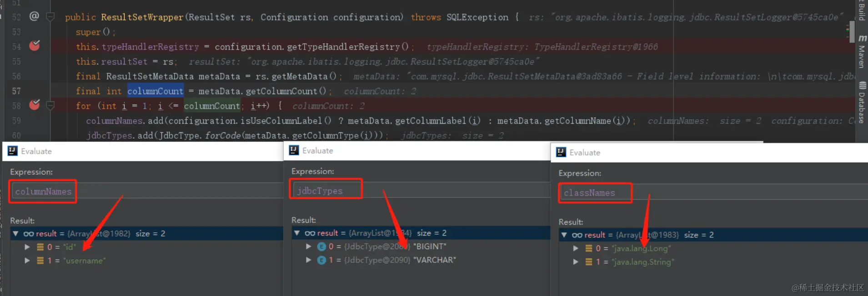Click the super() call on line 53

click(93, 32)
